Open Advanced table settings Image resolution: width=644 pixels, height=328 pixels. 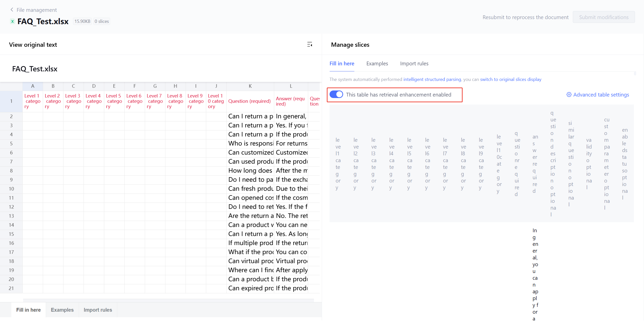[601, 95]
